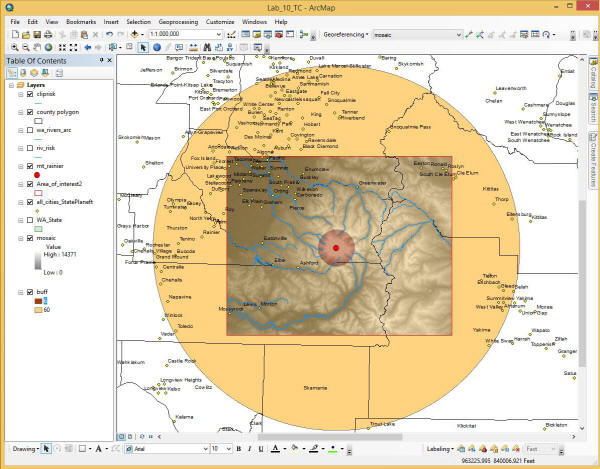Open georeferencing layer dropdown showing mosaic
The height and width of the screenshot is (469, 600).
(459, 35)
